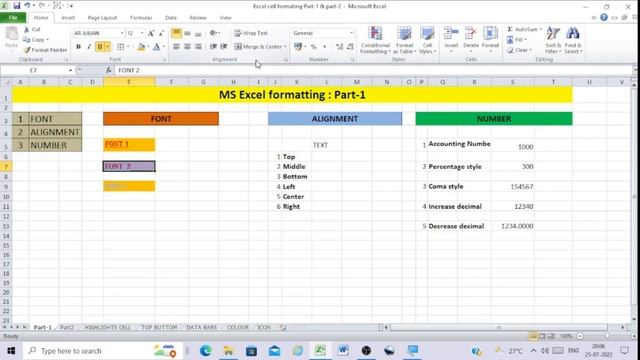Click the Delete cells icon
This screenshot has width=640, height=360.
[x=471, y=33]
